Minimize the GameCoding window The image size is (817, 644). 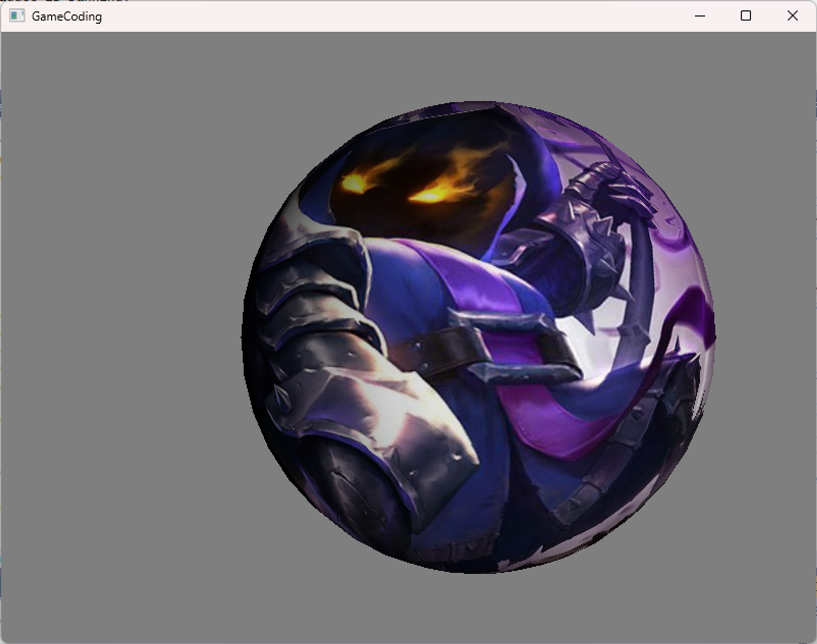point(700,16)
